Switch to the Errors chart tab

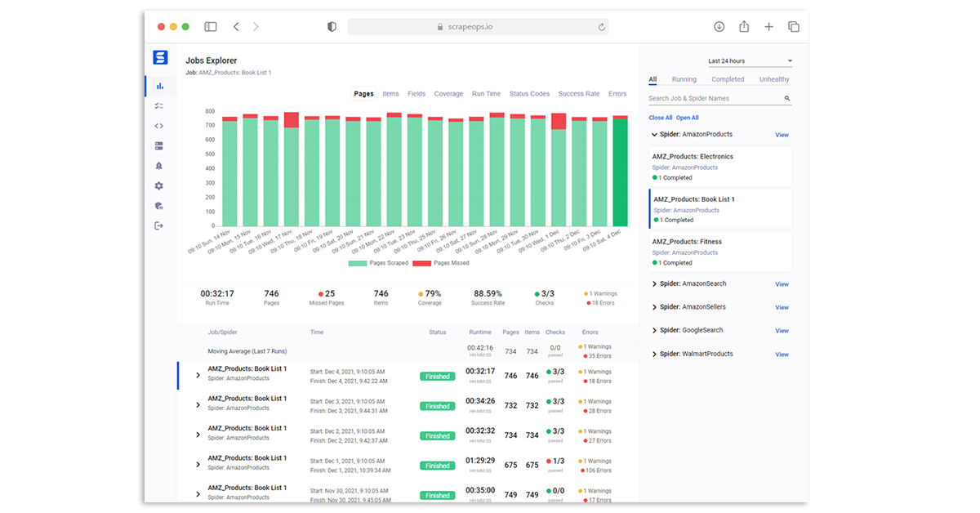pos(617,94)
